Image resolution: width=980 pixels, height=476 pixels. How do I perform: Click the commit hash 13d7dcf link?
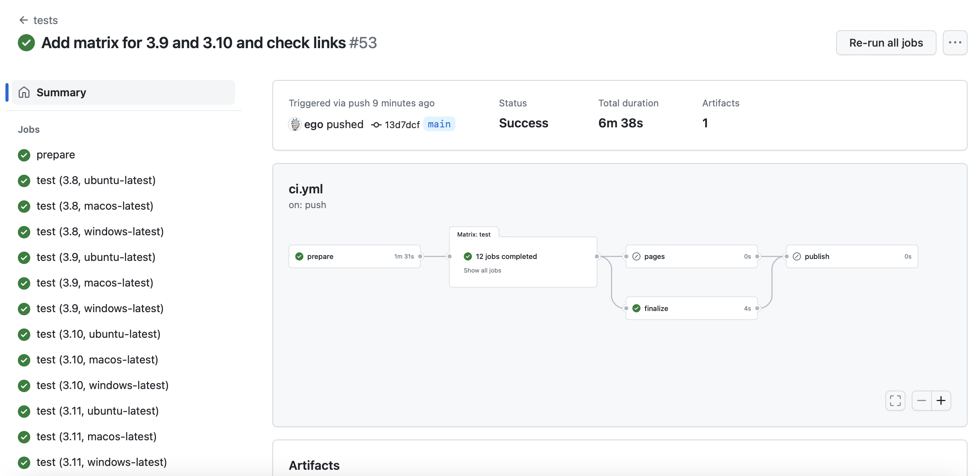point(402,125)
